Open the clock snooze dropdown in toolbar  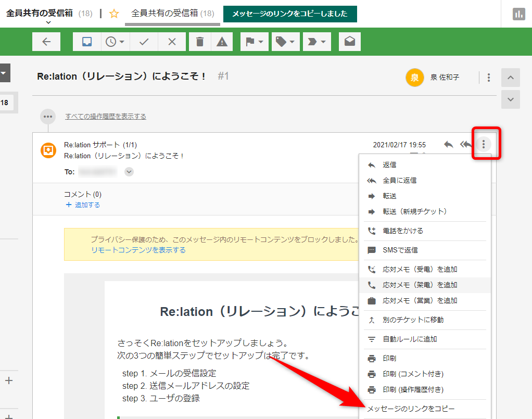tap(116, 42)
